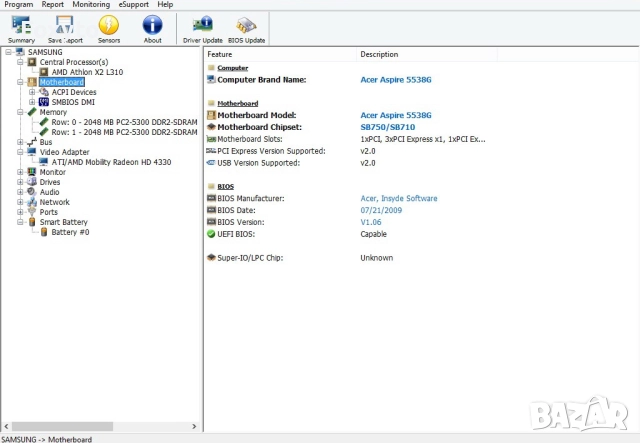This screenshot has width=640, height=443.
Task: Click the Motherboard Slots row
Action: point(346,139)
